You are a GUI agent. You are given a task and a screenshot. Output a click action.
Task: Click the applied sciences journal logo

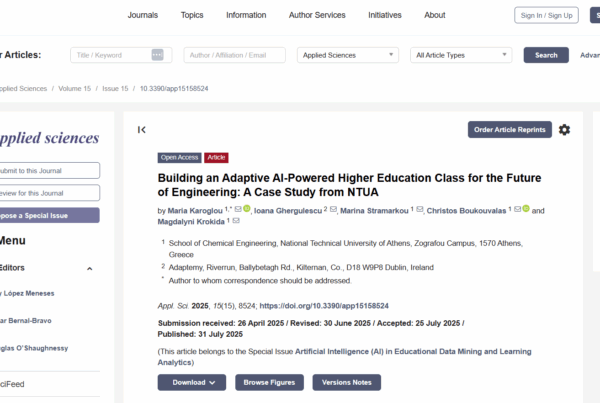[49, 137]
